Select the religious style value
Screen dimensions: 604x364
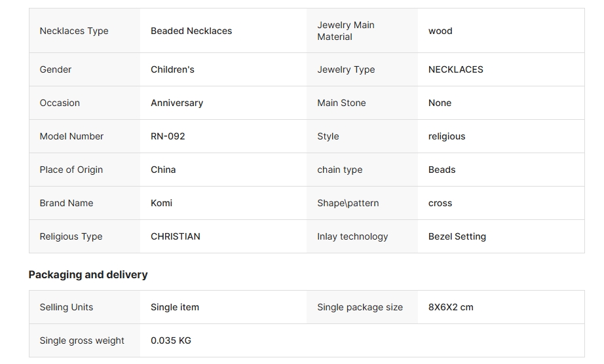[447, 137]
